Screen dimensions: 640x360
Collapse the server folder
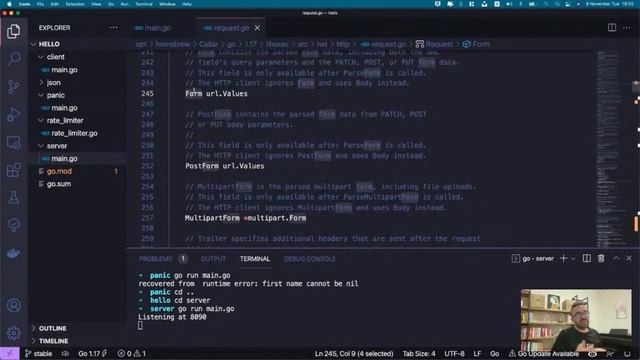(x=57, y=146)
